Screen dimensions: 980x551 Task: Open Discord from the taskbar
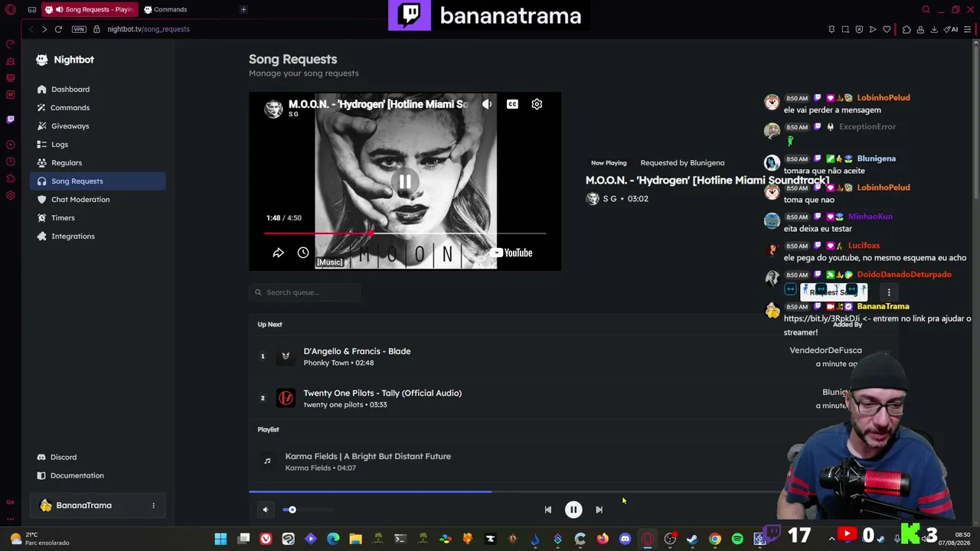(x=625, y=539)
